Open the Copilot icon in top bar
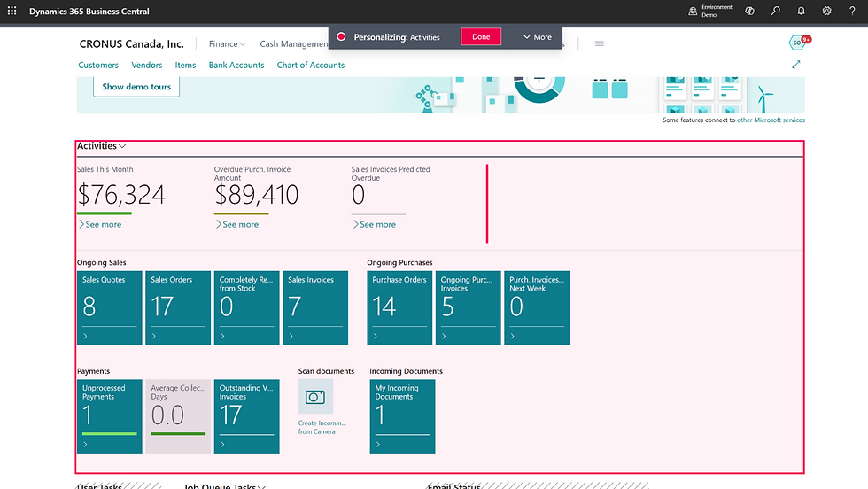 (x=749, y=11)
